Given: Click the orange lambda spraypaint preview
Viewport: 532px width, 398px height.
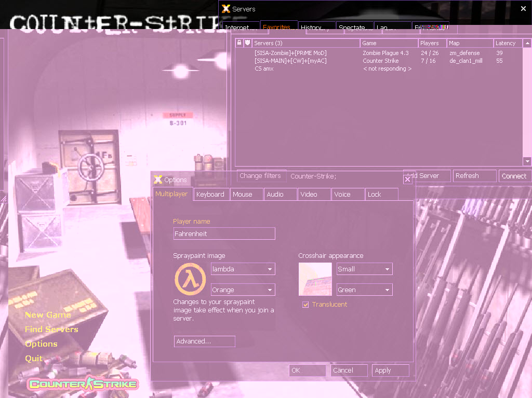Looking at the screenshot, I should pyautogui.click(x=190, y=279).
